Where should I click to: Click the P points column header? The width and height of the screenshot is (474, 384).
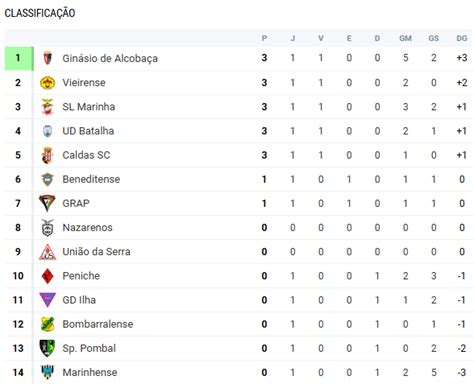tap(264, 38)
